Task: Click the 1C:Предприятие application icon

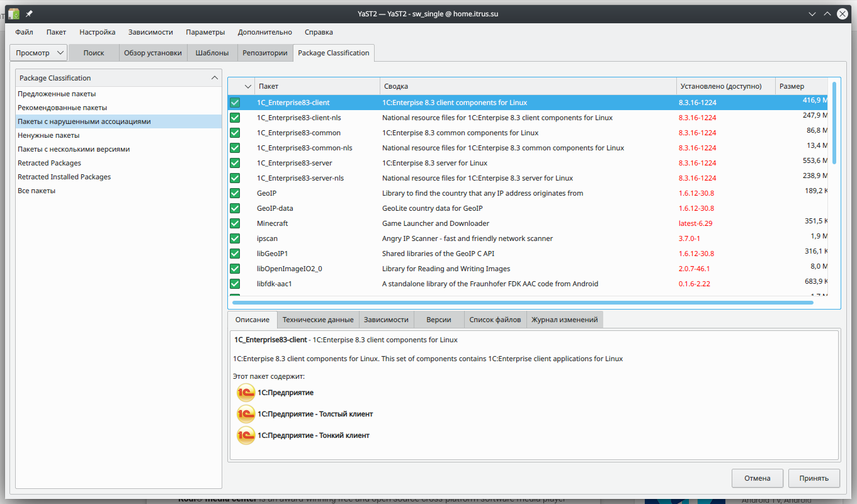Action: coord(246,393)
